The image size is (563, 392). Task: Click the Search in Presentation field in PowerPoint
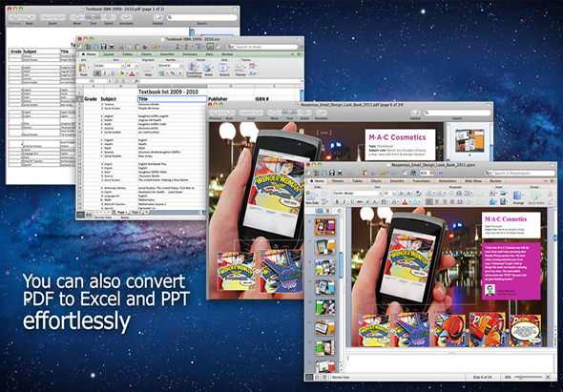[x=520, y=173]
